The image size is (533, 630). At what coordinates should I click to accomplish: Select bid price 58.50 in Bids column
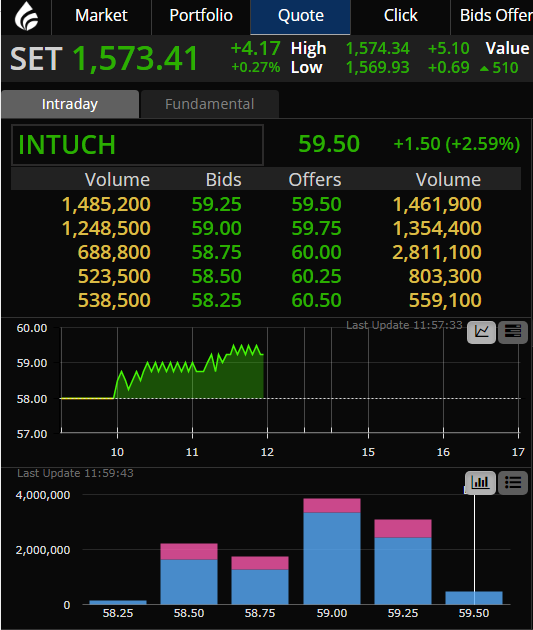pyautogui.click(x=216, y=276)
